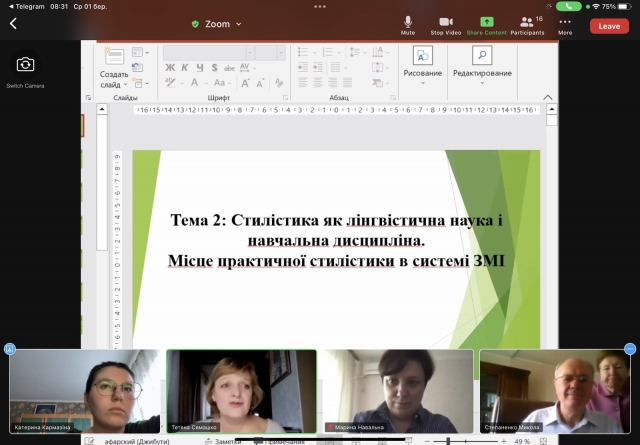This screenshot has width=640, height=445.
Task: Return to Telegram via the status bar link
Action: (27, 5)
